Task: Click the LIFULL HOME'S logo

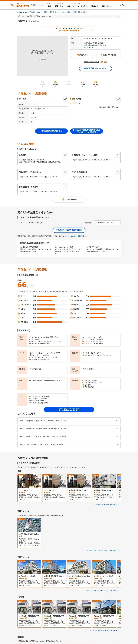Action: click(19, 5)
